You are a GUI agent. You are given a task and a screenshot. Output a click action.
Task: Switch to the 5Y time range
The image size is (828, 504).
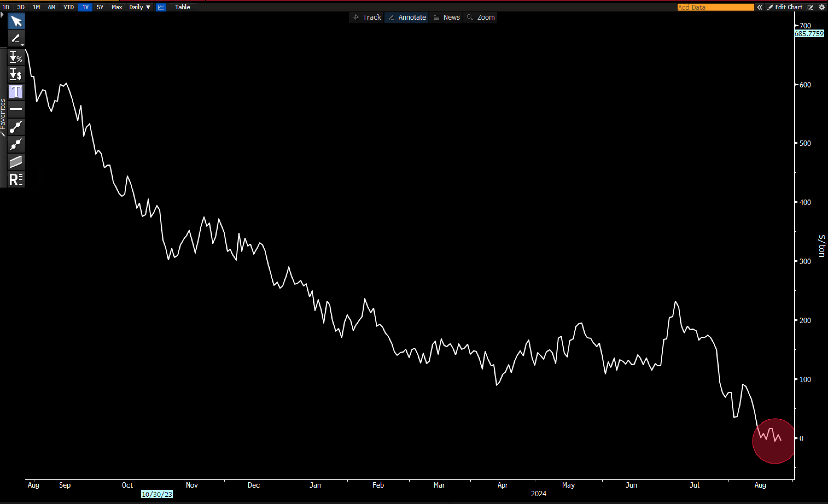(100, 7)
